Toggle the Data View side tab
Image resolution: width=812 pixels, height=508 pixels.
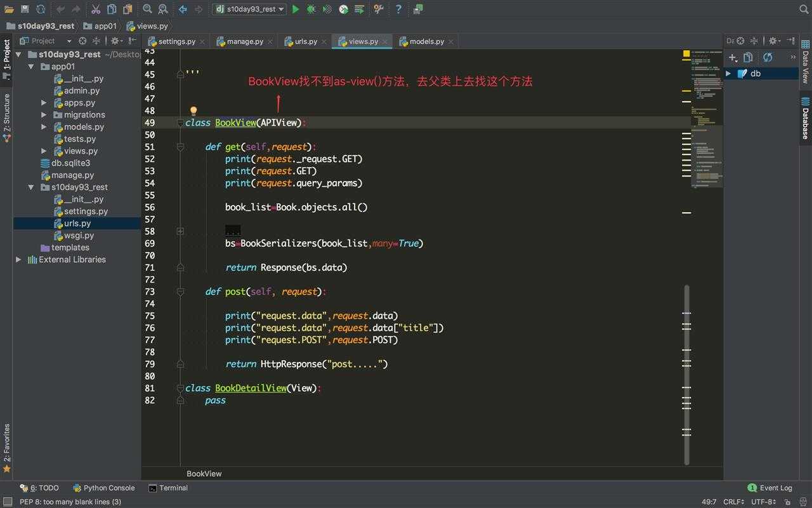tap(805, 62)
